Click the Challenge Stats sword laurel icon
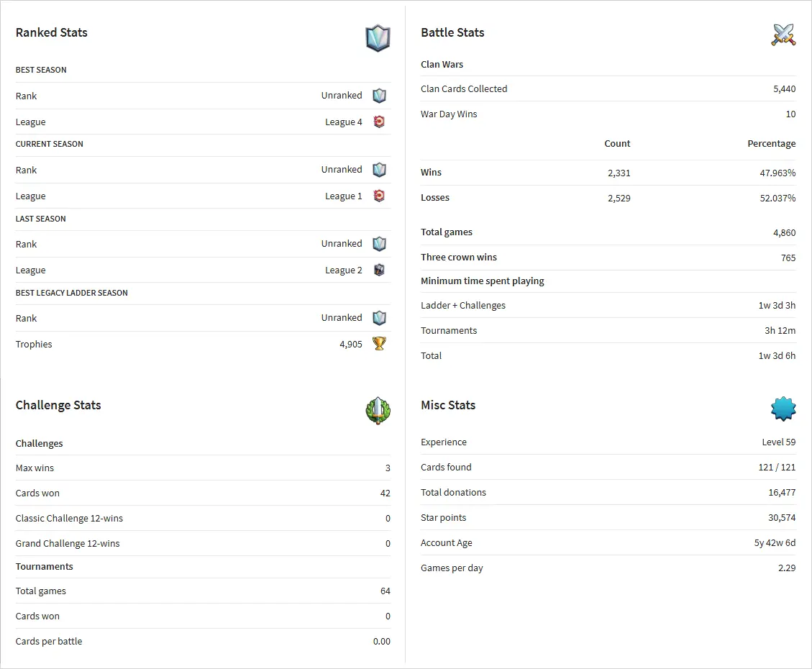 click(378, 411)
